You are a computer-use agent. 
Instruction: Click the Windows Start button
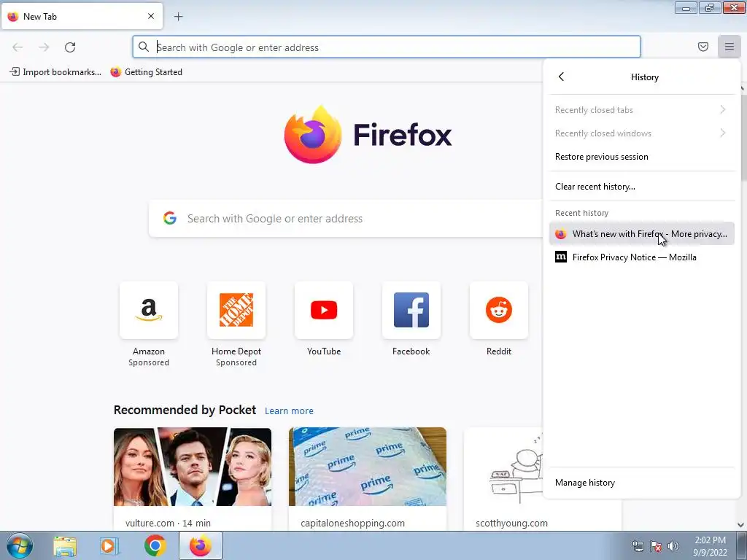[x=20, y=545]
